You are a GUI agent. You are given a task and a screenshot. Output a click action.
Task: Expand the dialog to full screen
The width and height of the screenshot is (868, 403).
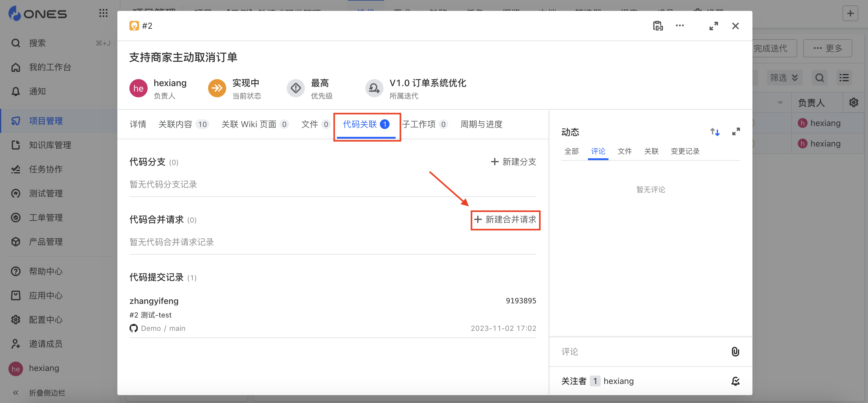point(713,26)
